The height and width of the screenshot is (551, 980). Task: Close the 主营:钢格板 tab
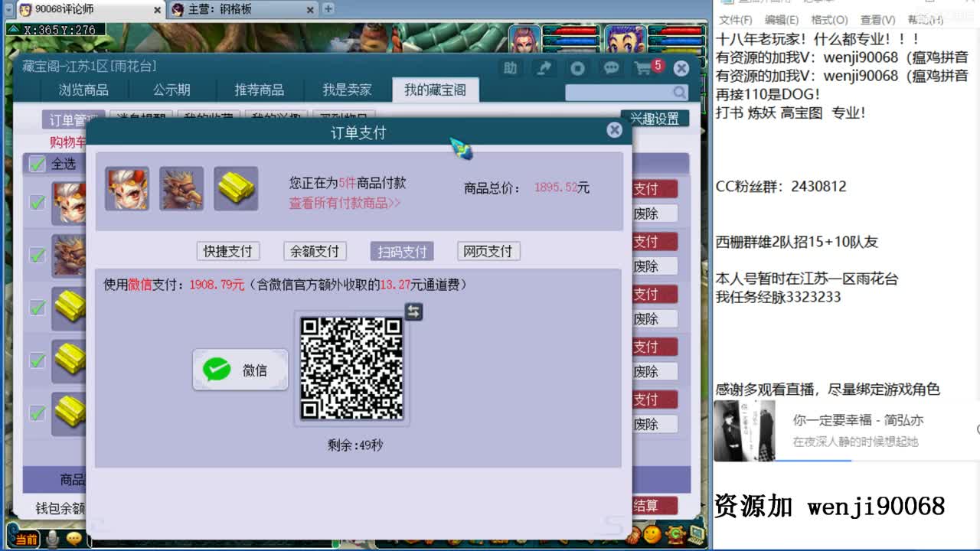pyautogui.click(x=311, y=10)
